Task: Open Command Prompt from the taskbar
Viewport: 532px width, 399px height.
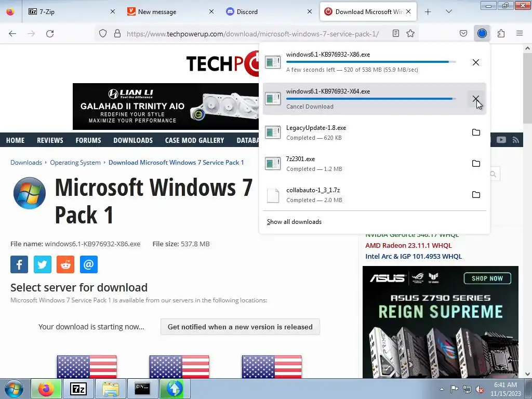Action: [142, 389]
